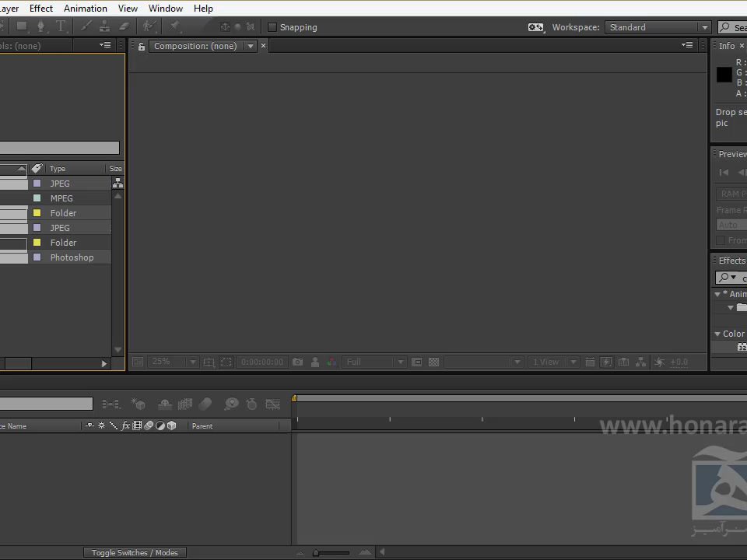Click the +0.0 exposure value
Screen dimensions: 747x560
tap(679, 362)
